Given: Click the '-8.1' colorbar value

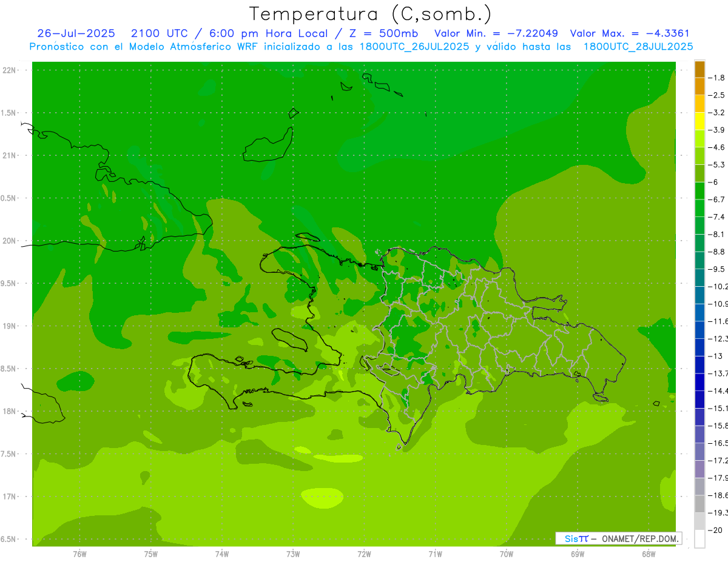Looking at the screenshot, I should (717, 234).
